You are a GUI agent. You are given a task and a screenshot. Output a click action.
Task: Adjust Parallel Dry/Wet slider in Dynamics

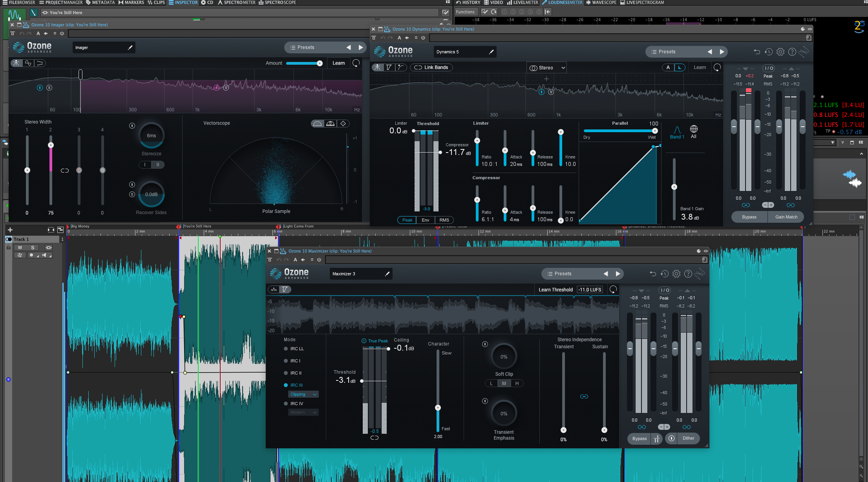(620, 131)
